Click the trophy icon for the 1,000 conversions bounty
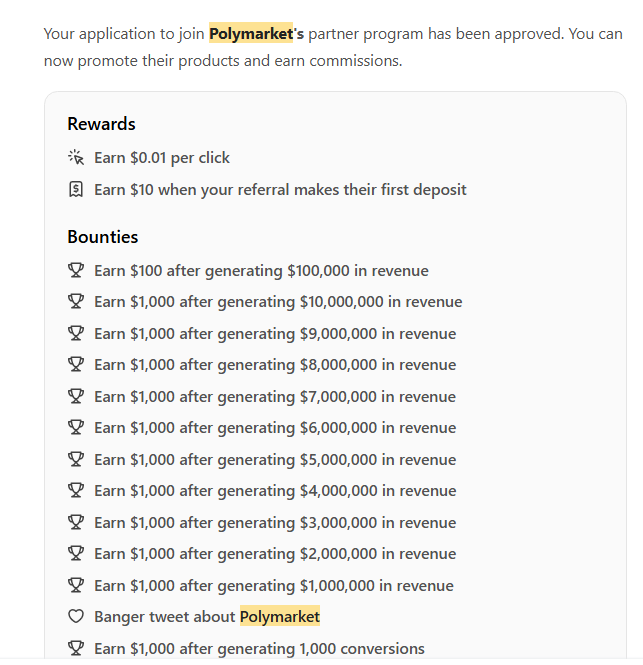643x665 pixels. (x=76, y=648)
